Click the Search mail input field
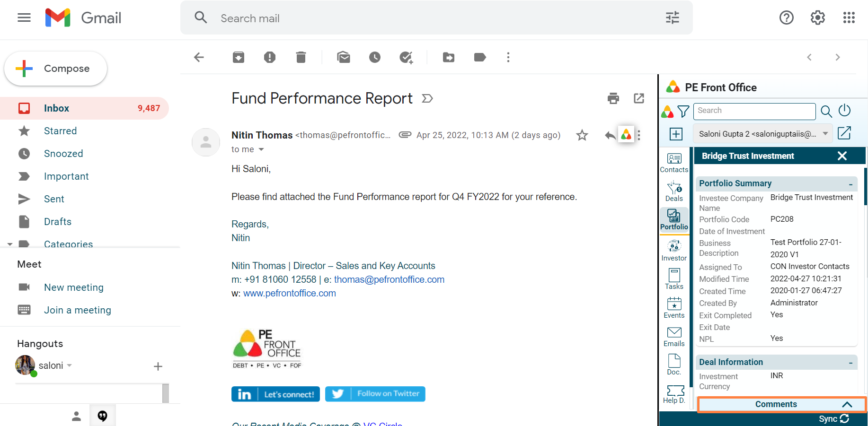The image size is (868, 426). tap(426, 18)
